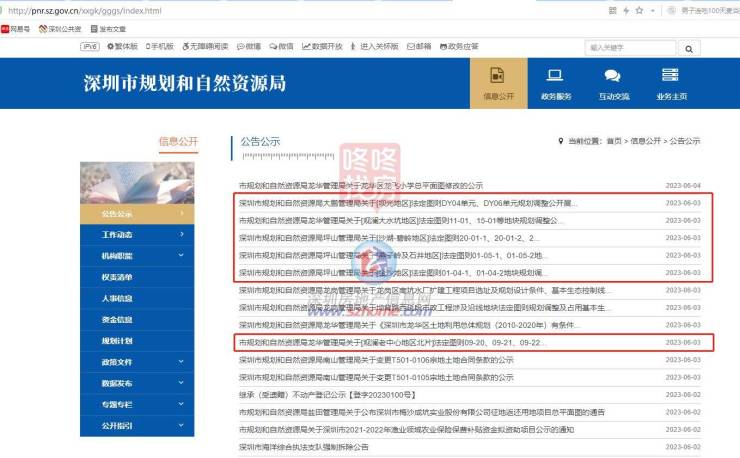This screenshot has width=740, height=458.
Task: Switch to 手机版 mobile version
Action: (x=159, y=47)
